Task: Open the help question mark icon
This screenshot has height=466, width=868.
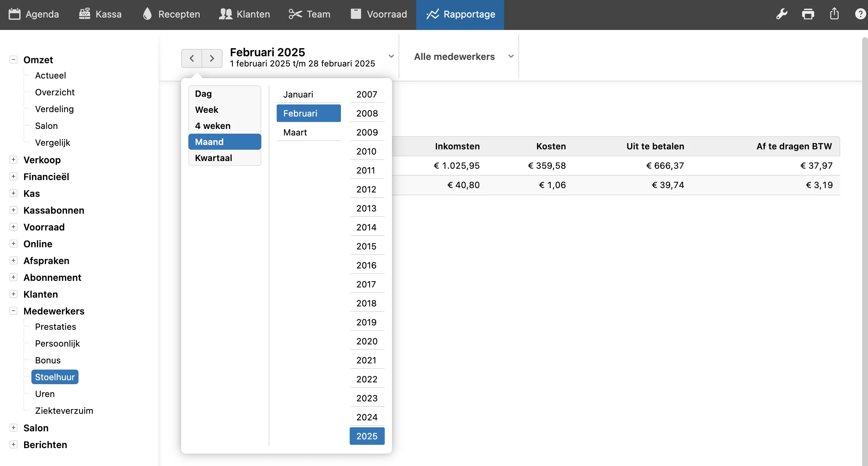Action: [x=860, y=14]
